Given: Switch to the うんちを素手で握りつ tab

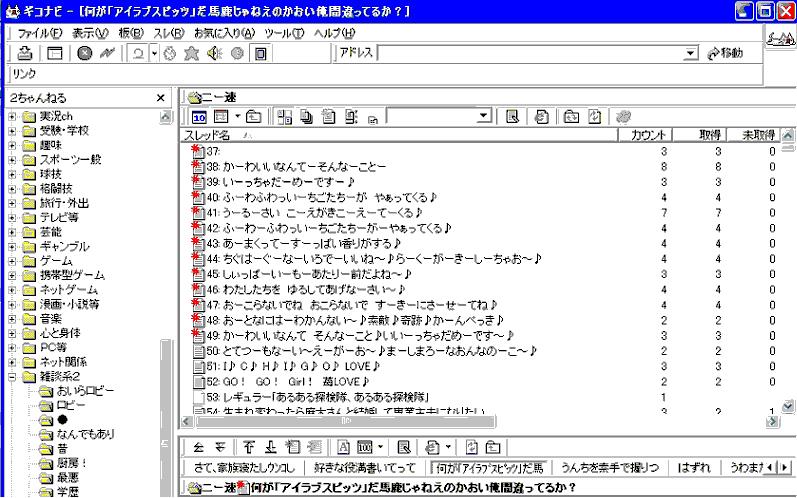Looking at the screenshot, I should tap(609, 468).
